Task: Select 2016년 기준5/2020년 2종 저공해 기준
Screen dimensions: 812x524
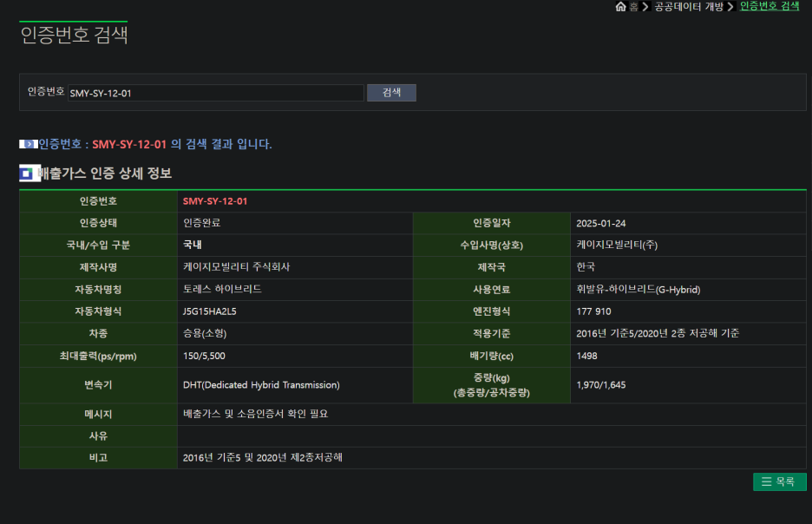Action: click(658, 333)
